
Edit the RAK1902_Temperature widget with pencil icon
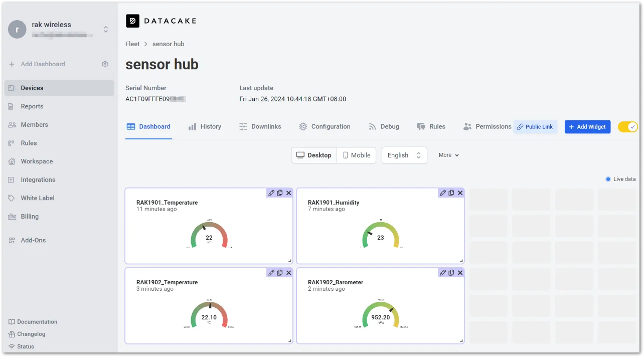271,272
